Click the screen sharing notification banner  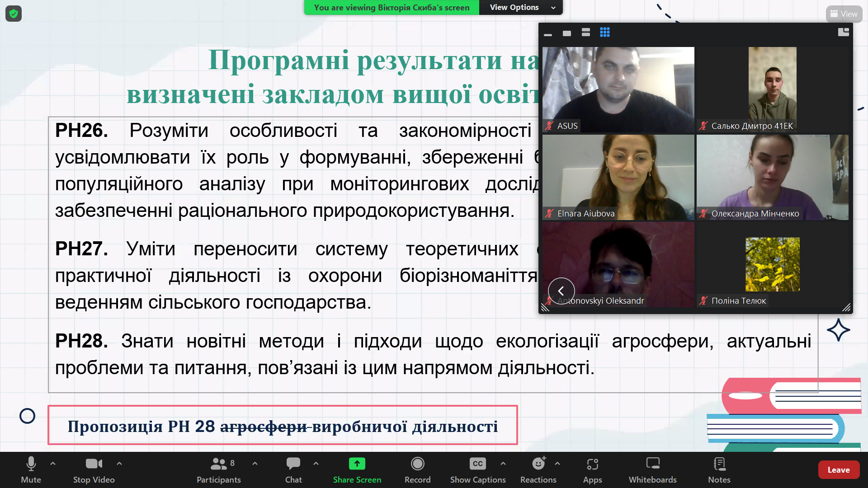[392, 7]
